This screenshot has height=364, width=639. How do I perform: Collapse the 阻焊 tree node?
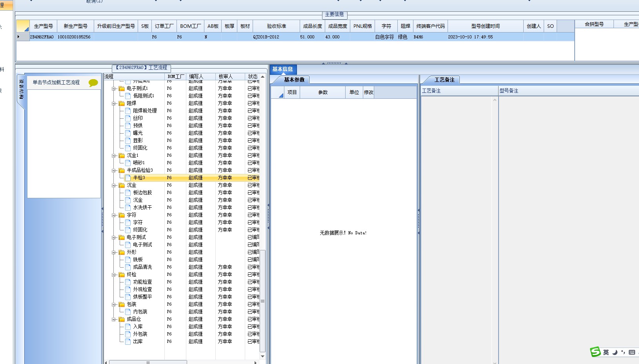tap(114, 103)
